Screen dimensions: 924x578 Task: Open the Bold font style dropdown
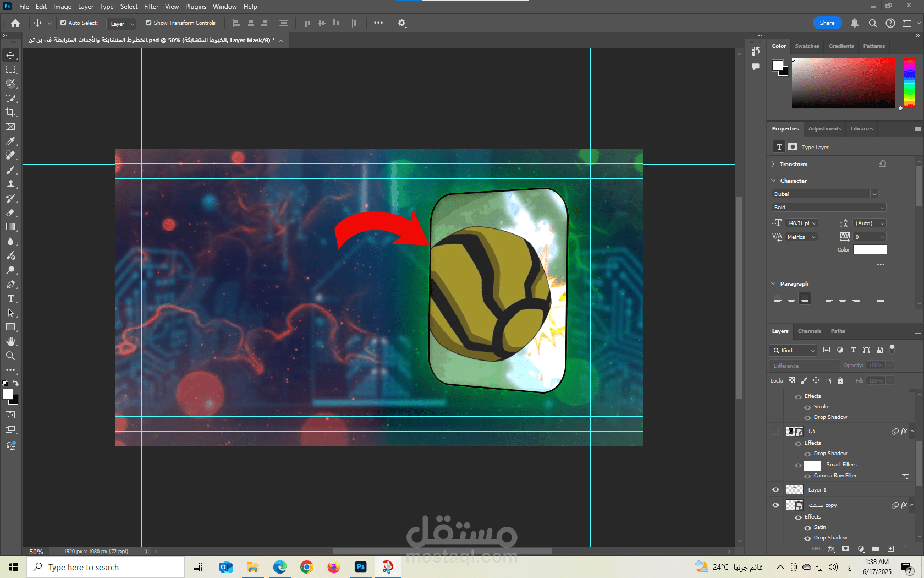pyautogui.click(x=882, y=208)
